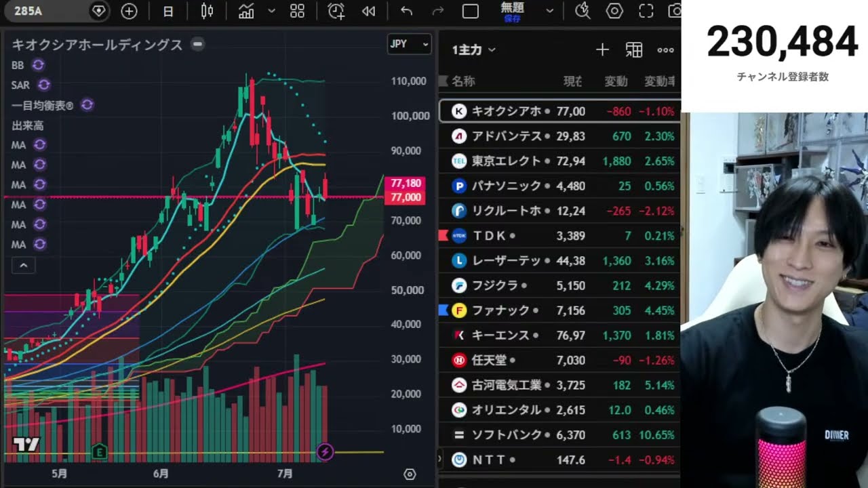Expand the arrow next to the indicators icon

(272, 11)
